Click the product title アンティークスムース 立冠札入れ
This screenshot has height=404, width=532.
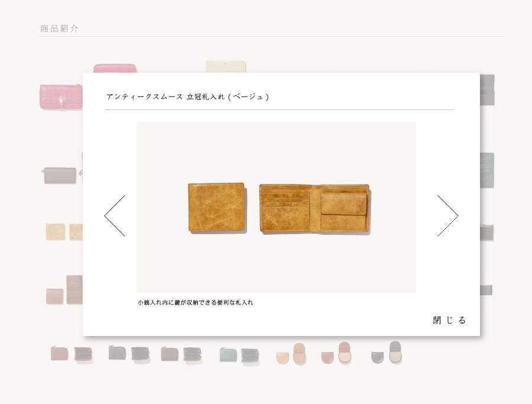[166, 97]
